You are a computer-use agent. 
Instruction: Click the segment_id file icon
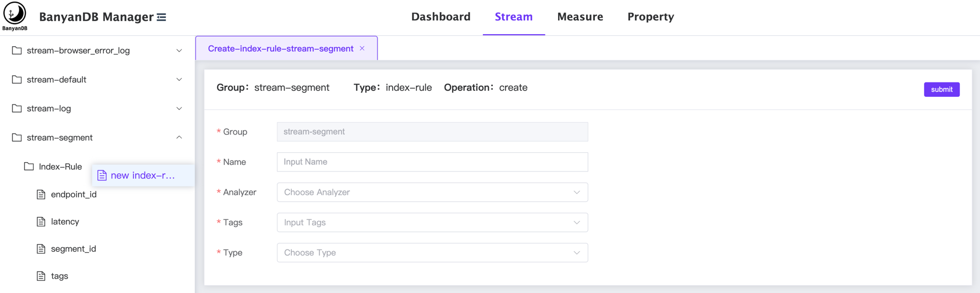point(41,249)
